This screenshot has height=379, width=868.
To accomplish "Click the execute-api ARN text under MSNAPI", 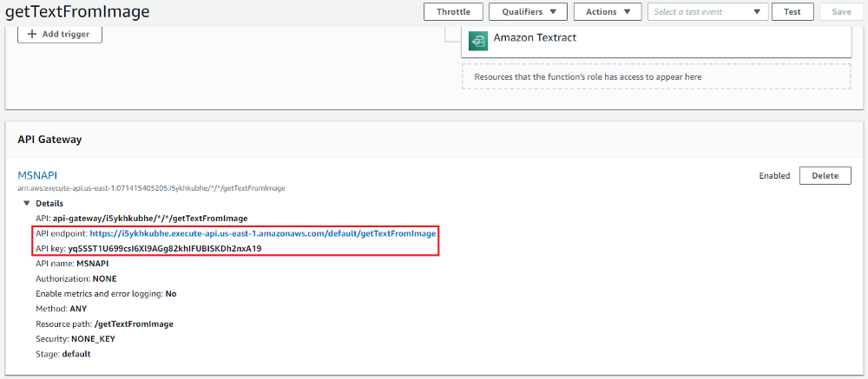I will (151, 188).
